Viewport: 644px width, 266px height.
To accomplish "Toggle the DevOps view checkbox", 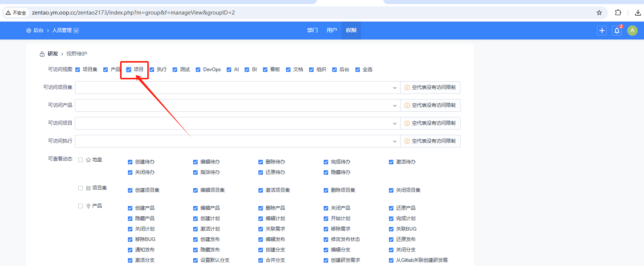I will (198, 70).
